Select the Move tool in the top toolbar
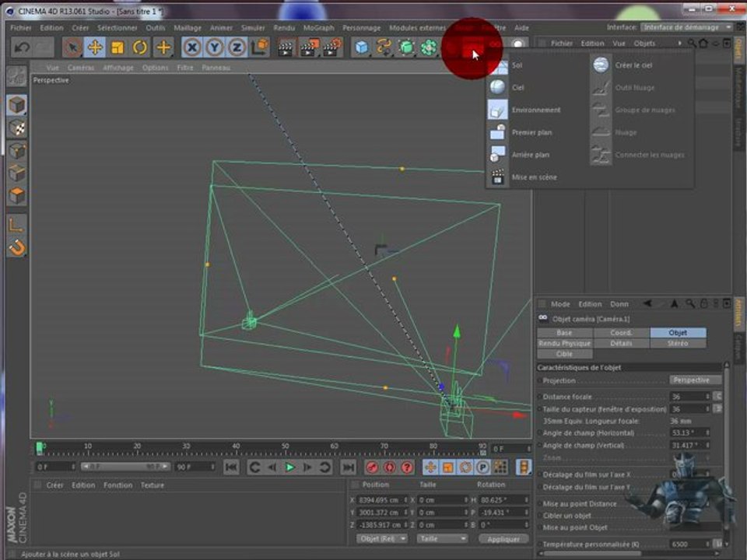This screenshot has width=747, height=560. point(95,47)
